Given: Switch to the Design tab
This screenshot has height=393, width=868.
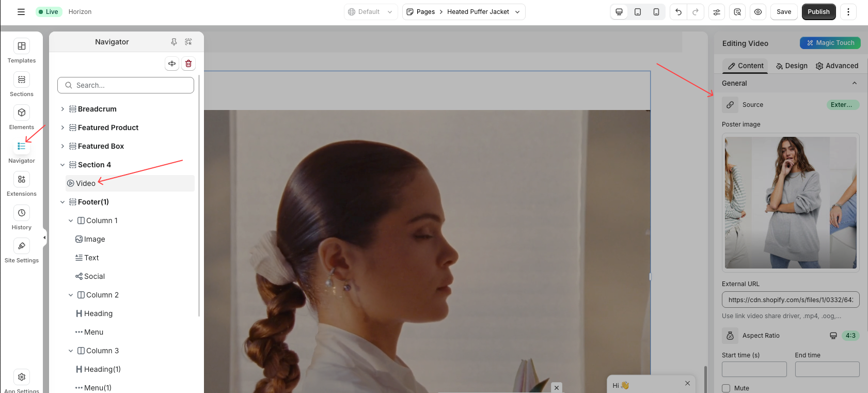Looking at the screenshot, I should tap(792, 66).
